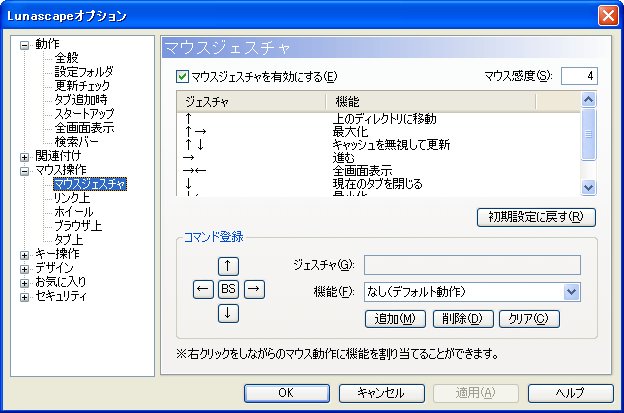Screen dimensions: 624x413
Task: Select the 全画面表示 gesture list row
Action: [378, 171]
